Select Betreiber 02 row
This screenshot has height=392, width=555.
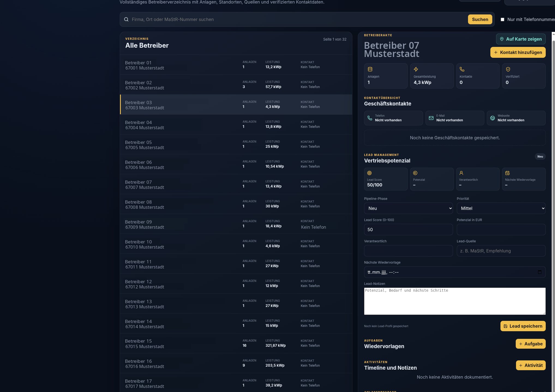236,85
